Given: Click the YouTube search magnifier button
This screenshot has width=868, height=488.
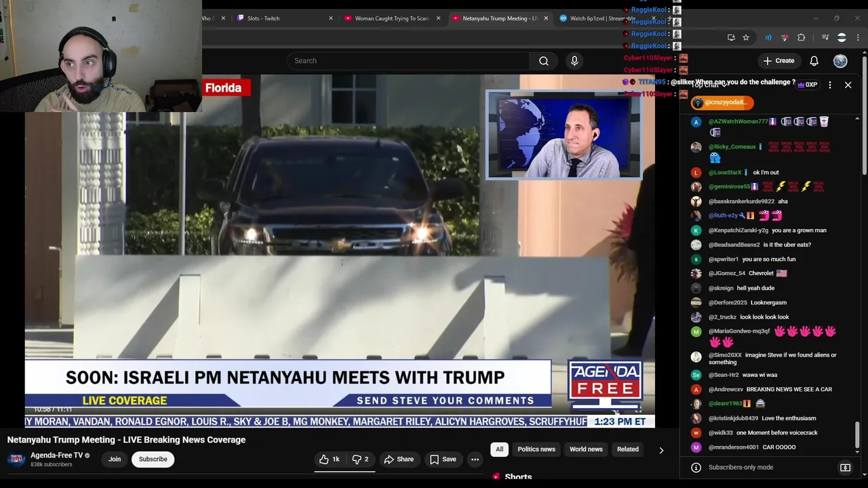Looking at the screenshot, I should [x=544, y=61].
